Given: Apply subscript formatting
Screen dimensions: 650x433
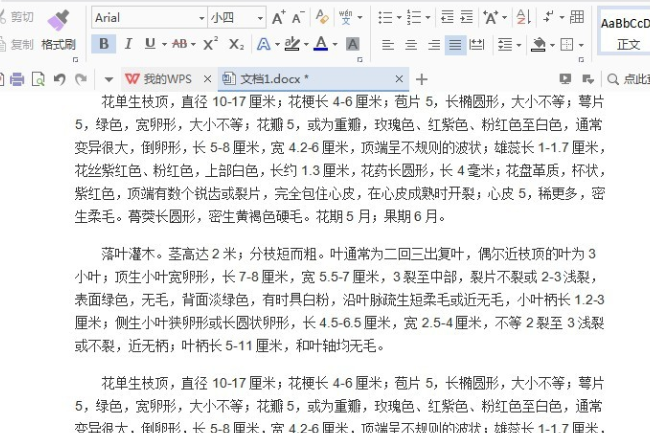Looking at the screenshot, I should pos(236,44).
